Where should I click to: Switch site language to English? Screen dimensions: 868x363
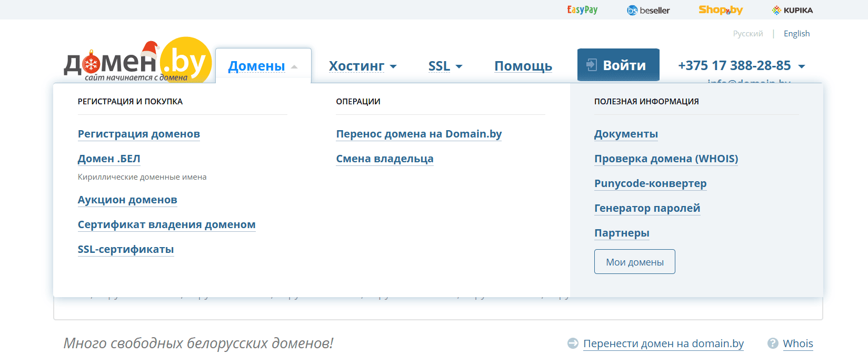click(x=796, y=34)
